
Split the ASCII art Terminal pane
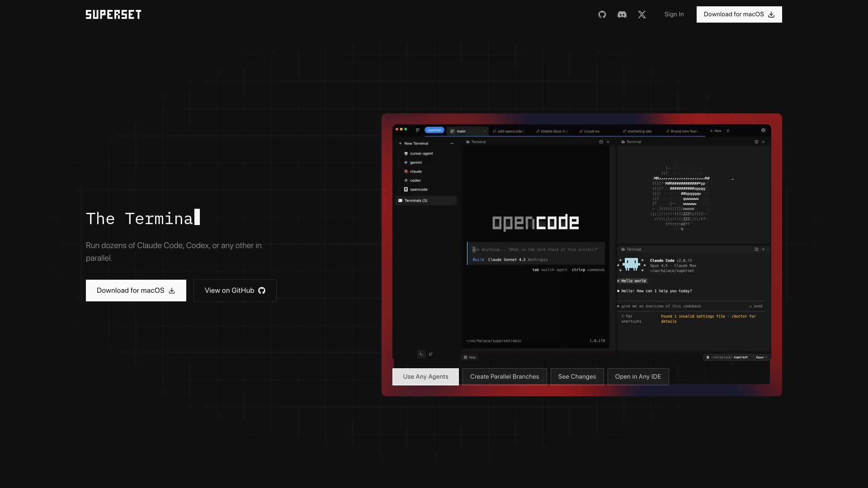coord(756,142)
